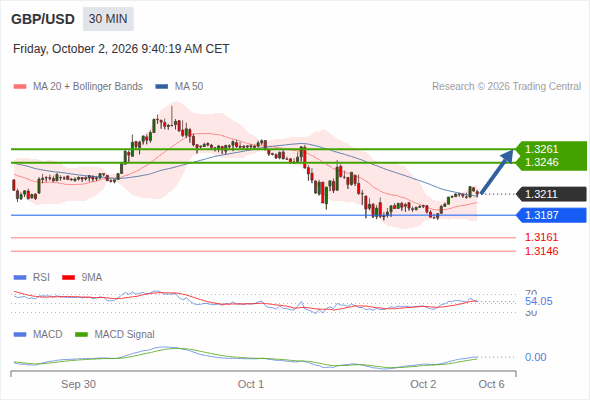Image resolution: width=590 pixels, height=400 pixels.
Task: Click the Oct 2 date axis label
Action: pos(423,384)
